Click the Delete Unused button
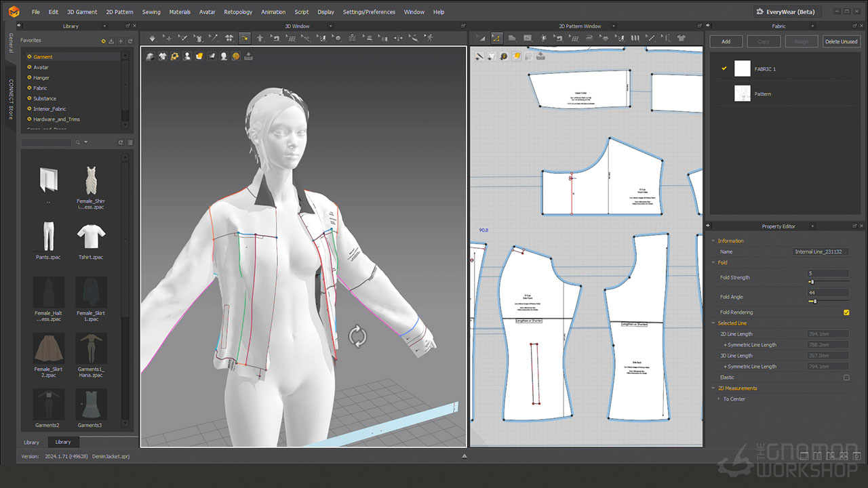 click(x=841, y=41)
